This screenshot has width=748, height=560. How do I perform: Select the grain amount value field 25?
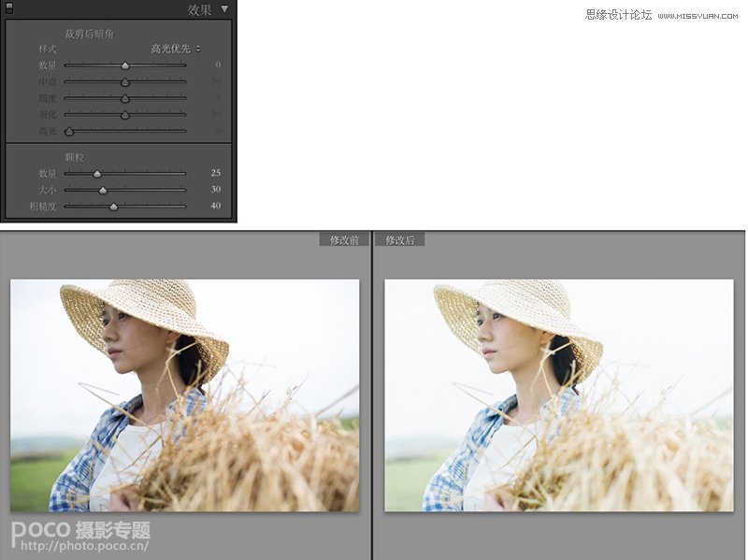click(215, 174)
